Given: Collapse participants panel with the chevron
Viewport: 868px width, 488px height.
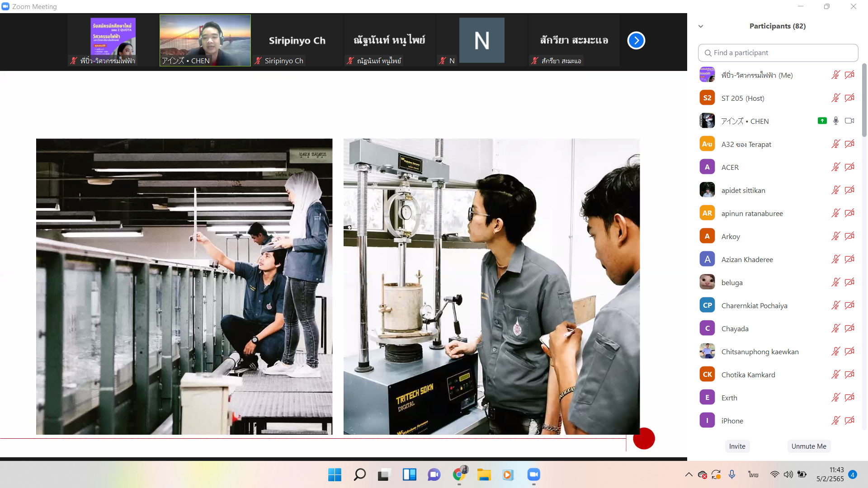Looking at the screenshot, I should coord(701,26).
